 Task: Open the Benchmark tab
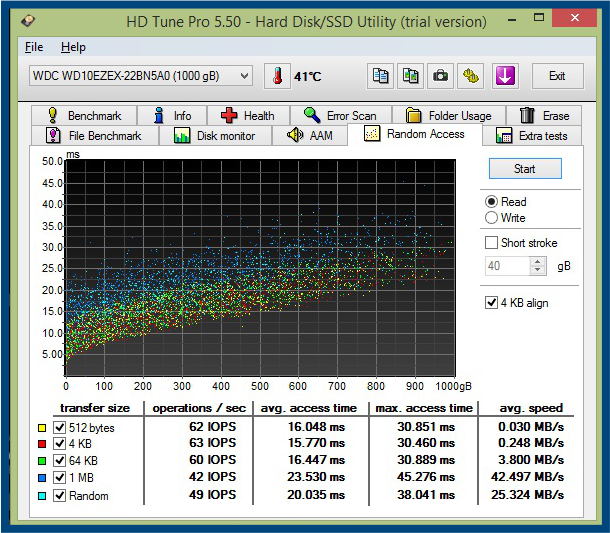pyautogui.click(x=84, y=116)
